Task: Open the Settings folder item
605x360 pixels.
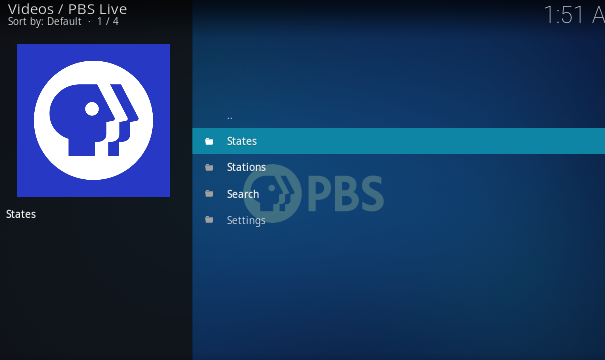Action: [399, 220]
